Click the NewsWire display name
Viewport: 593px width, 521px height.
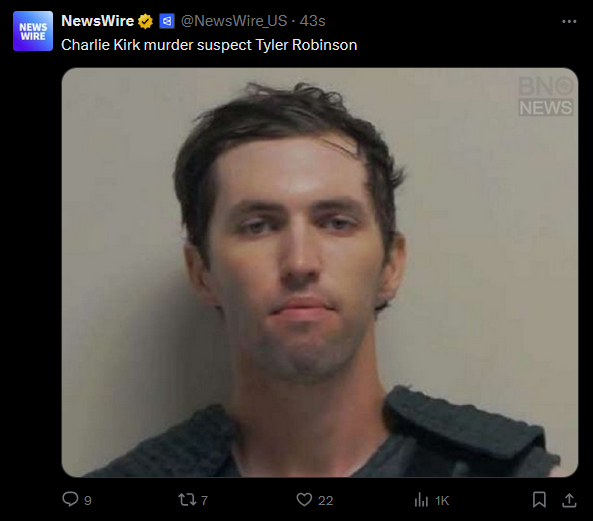[98, 21]
